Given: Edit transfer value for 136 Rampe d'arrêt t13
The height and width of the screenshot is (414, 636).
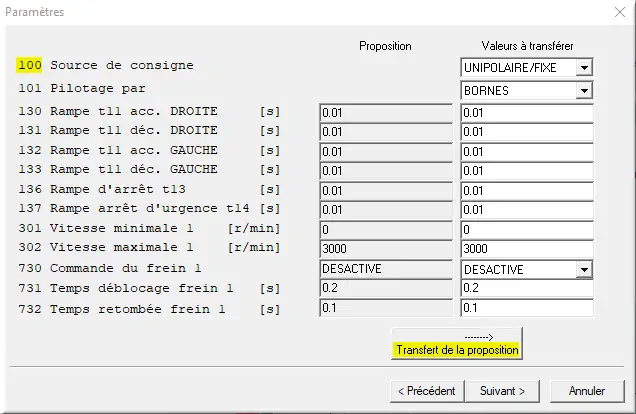Looking at the screenshot, I should (527, 191).
